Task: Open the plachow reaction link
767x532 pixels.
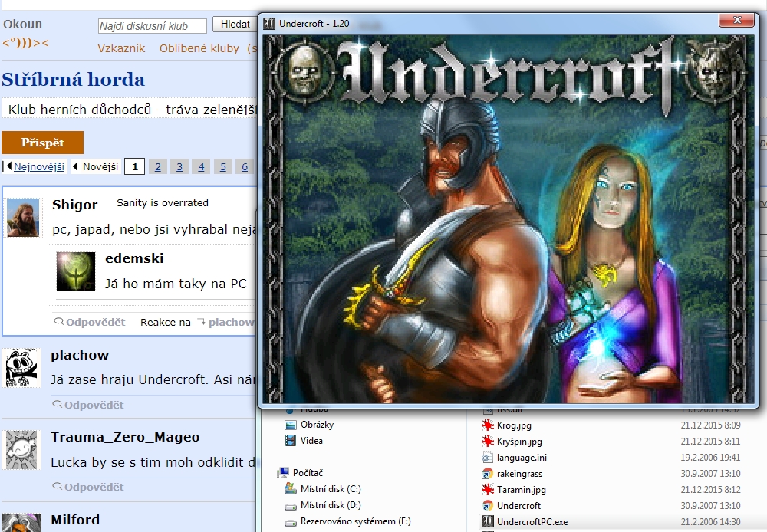Action: click(232, 322)
